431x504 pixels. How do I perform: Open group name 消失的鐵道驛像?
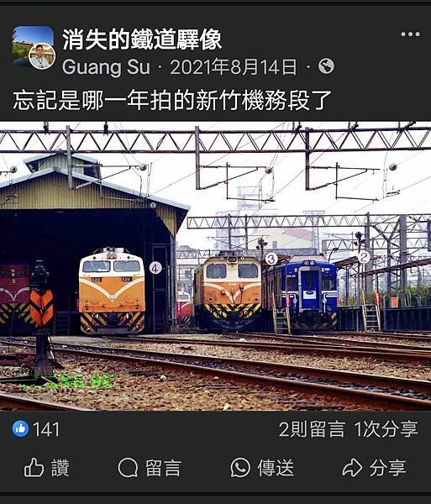(142, 39)
